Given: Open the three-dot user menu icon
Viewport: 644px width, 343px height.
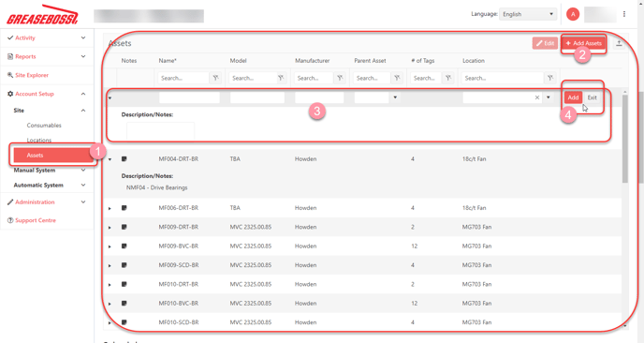Looking at the screenshot, I should (x=624, y=14).
